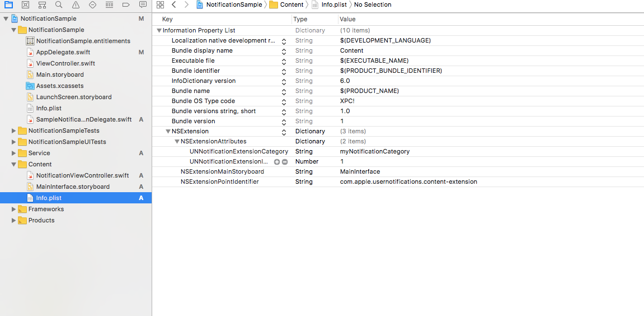
Task: Remove row with the minus button
Action: 285,162
